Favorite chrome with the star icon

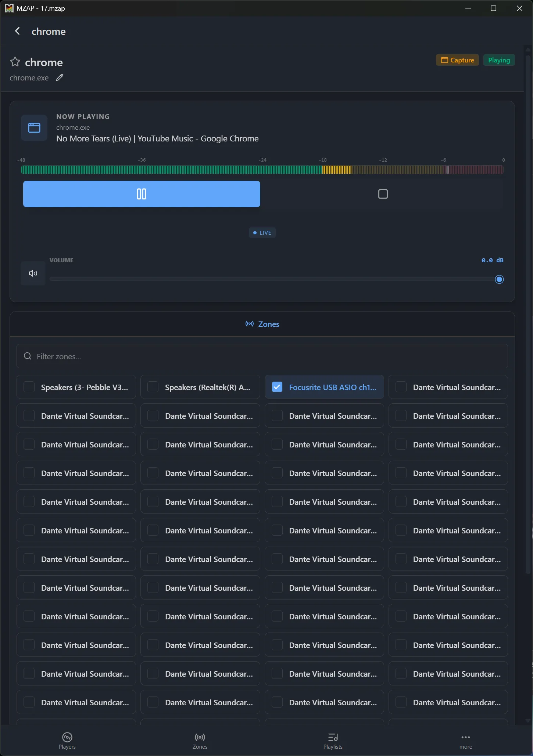pos(15,62)
